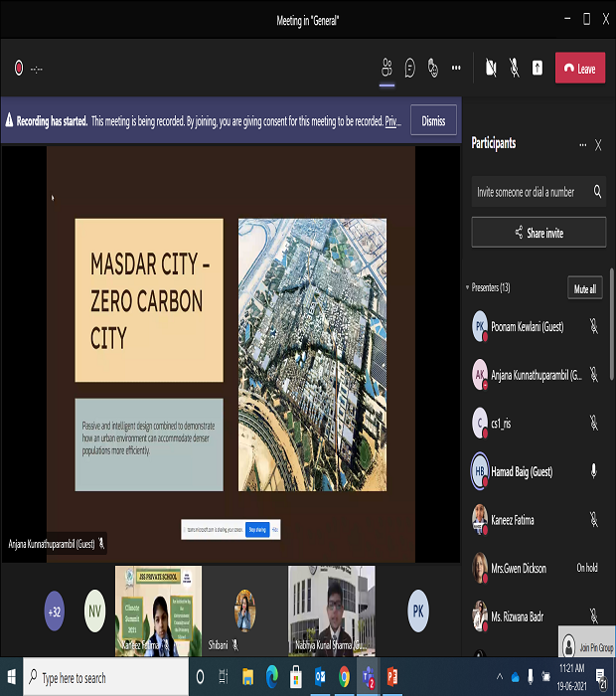Open Google Chrome from taskbar

coord(344,677)
